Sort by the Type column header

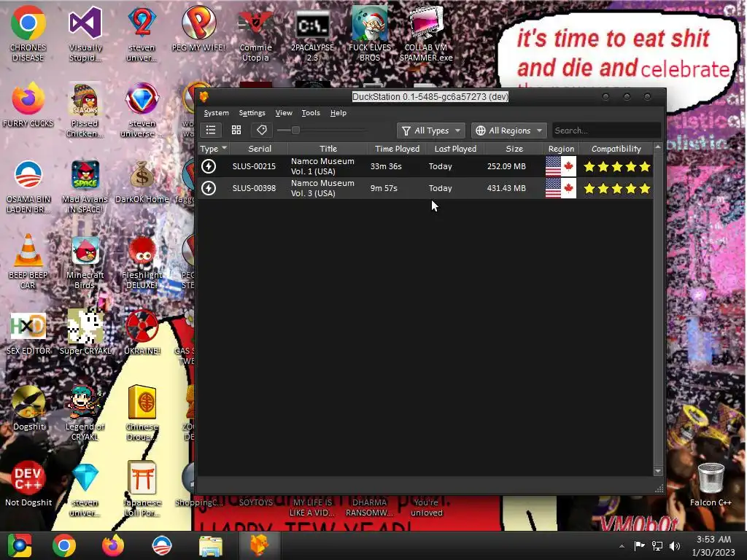pos(213,149)
